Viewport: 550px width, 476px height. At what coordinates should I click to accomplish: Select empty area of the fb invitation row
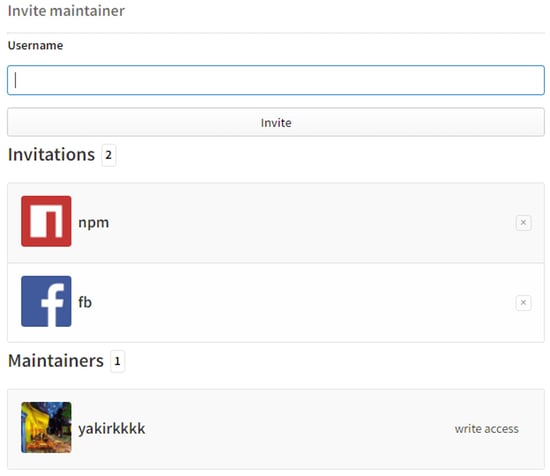(x=309, y=302)
